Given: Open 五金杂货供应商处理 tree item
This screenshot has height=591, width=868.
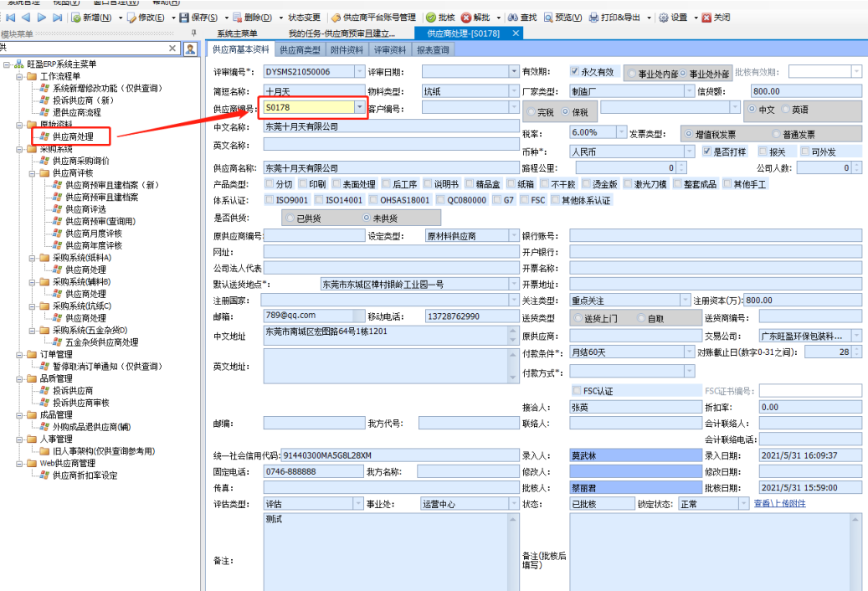Looking at the screenshot, I should [x=102, y=342].
